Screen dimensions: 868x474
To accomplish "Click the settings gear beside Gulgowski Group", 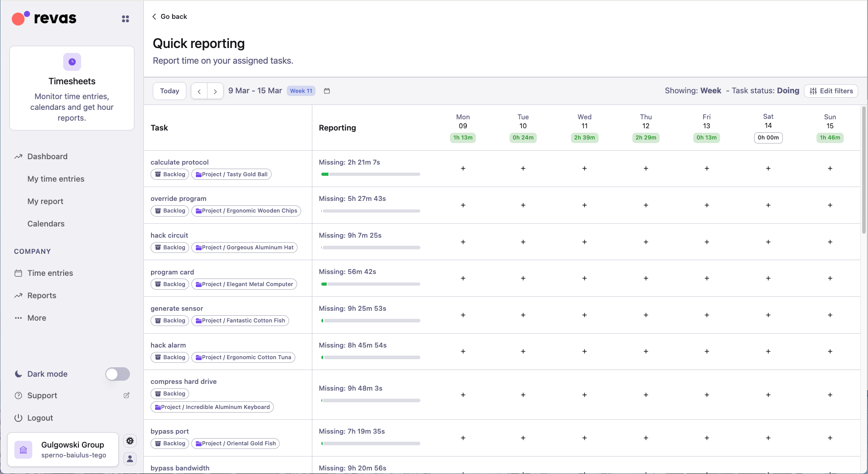I will point(130,441).
